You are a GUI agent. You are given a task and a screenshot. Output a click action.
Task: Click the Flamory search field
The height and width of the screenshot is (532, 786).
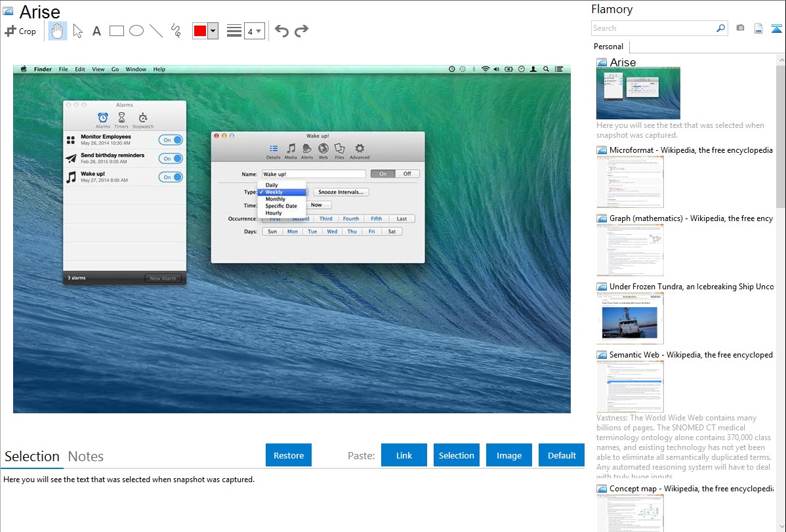pos(653,28)
